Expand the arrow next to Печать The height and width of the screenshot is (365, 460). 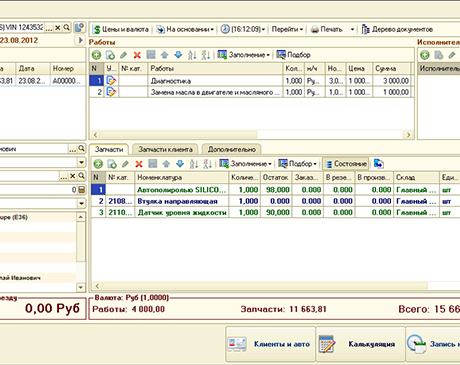coord(352,29)
